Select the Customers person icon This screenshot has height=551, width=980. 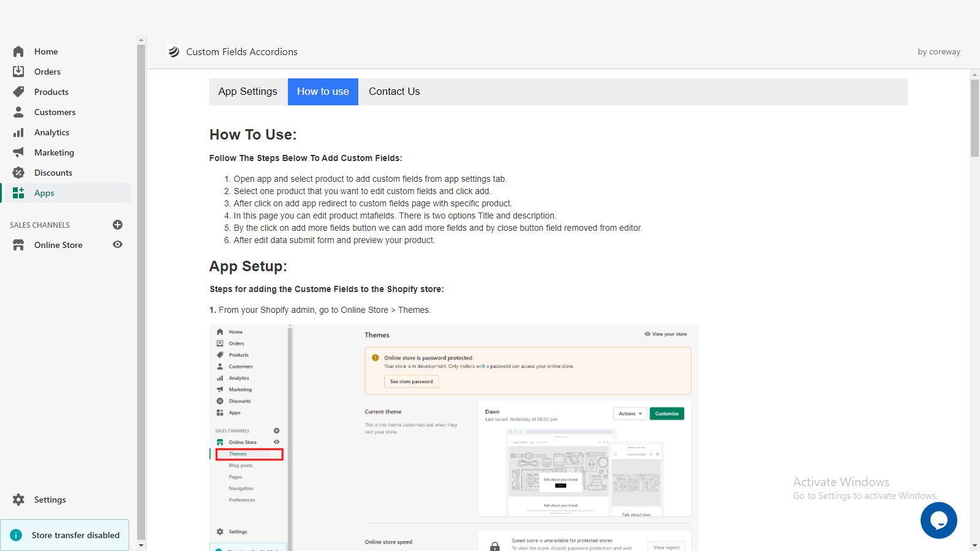pyautogui.click(x=18, y=112)
